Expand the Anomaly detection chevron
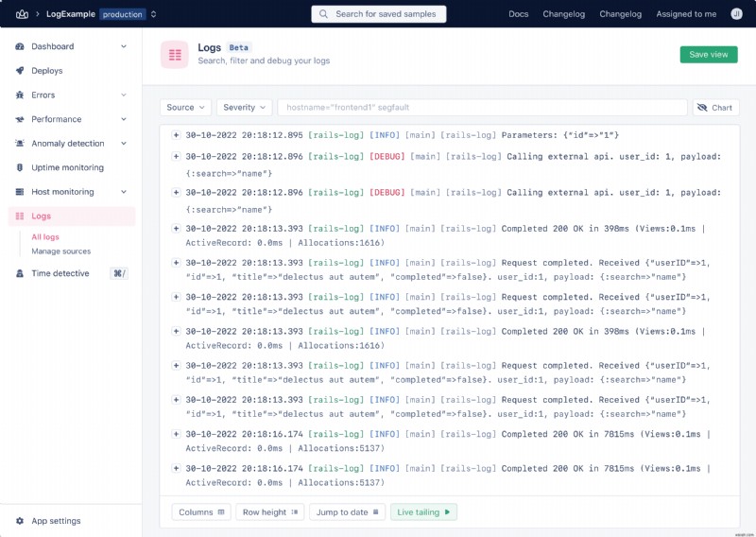Image resolution: width=756 pixels, height=537 pixels. click(124, 144)
